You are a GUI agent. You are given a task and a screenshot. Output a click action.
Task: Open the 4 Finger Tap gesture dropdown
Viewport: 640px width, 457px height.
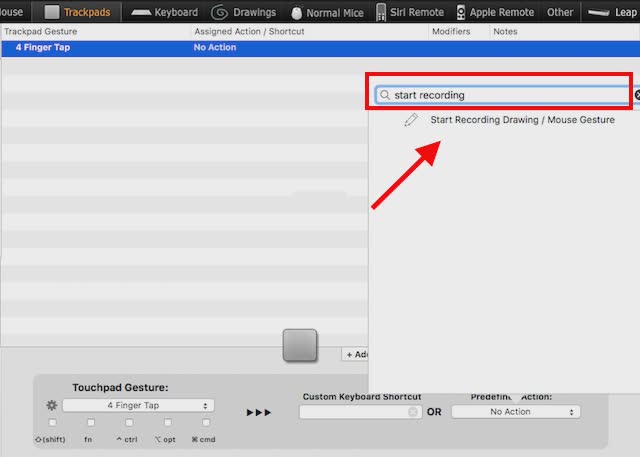(138, 405)
